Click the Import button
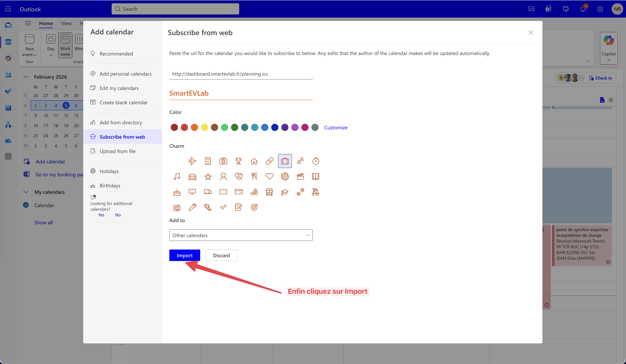 [185, 255]
